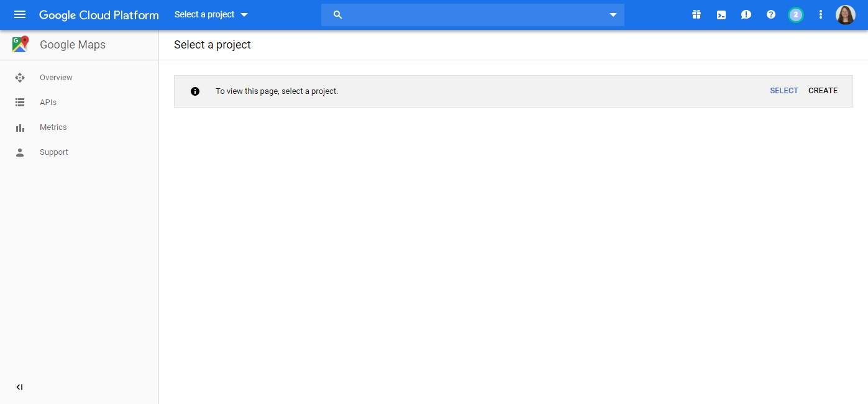This screenshot has width=868, height=404.
Task: Open the three-dot utilities menu
Action: pyautogui.click(x=821, y=15)
